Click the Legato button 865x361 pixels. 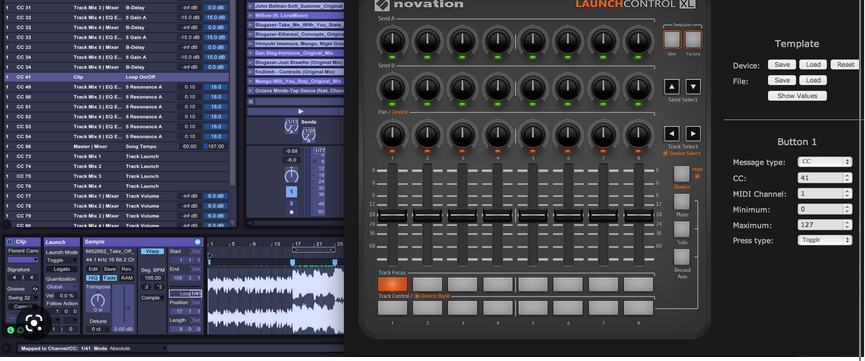coord(62,269)
